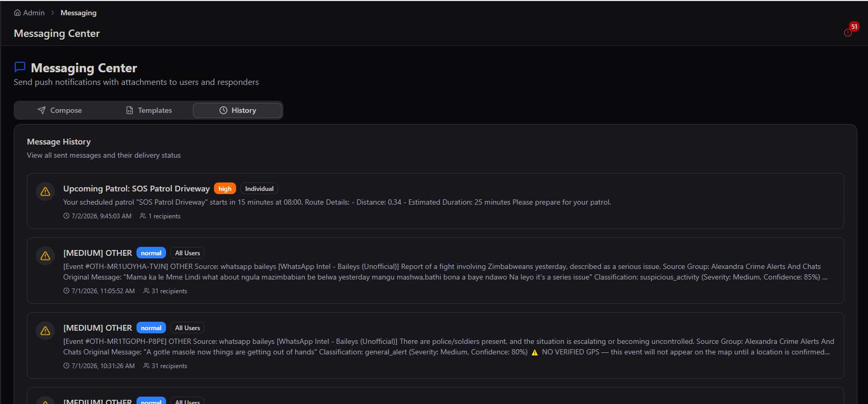Click the 1 recipients label

164,216
